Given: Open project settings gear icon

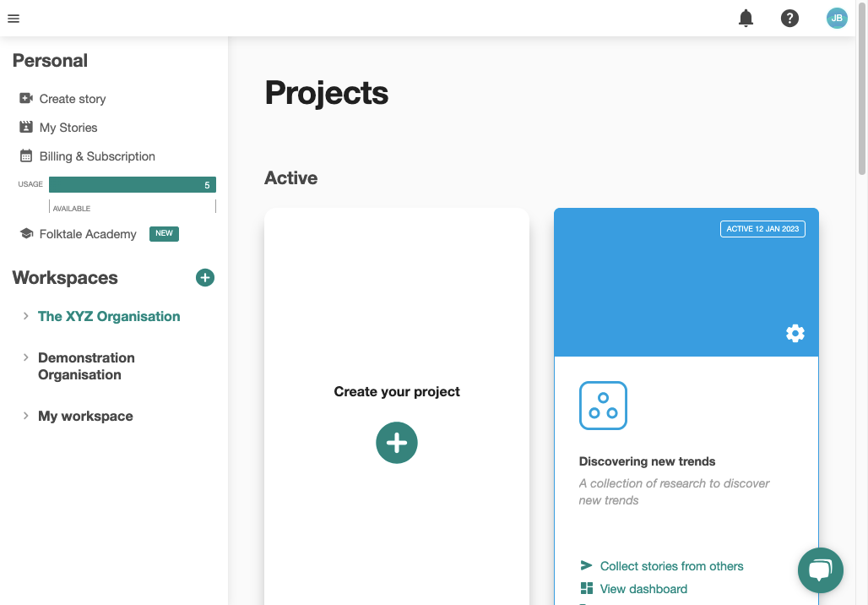Looking at the screenshot, I should pyautogui.click(x=795, y=334).
